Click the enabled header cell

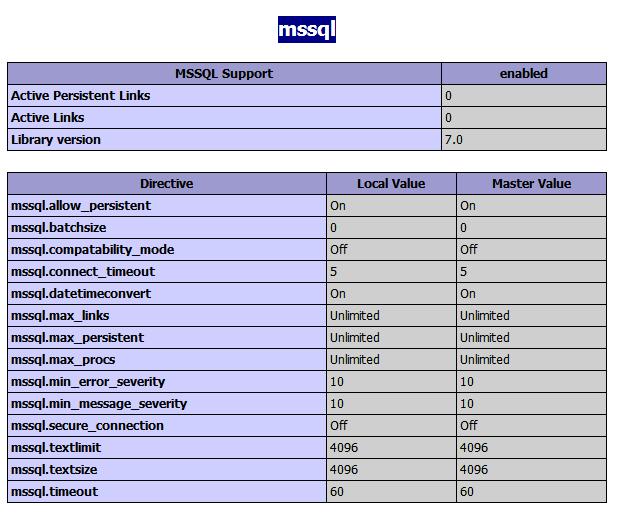click(x=524, y=74)
